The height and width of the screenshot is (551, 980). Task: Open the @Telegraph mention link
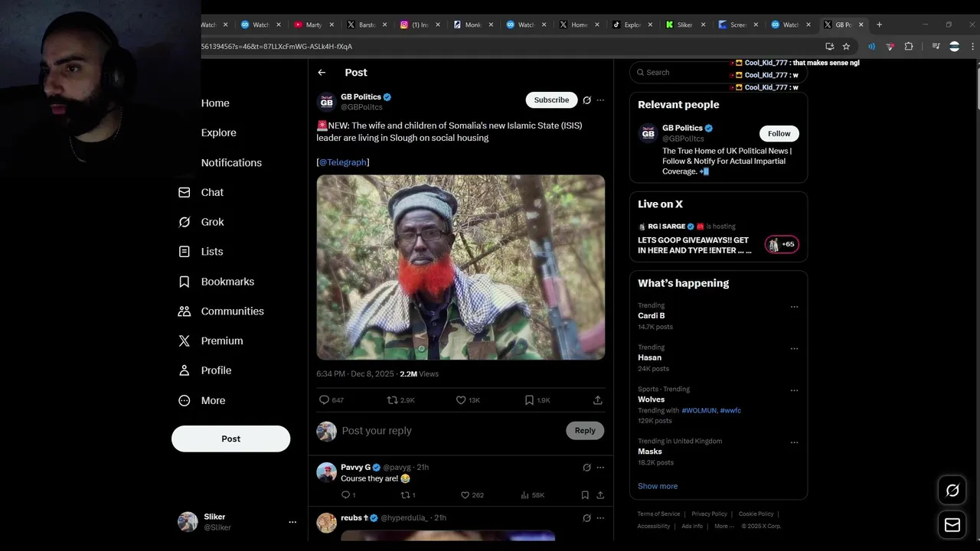[x=343, y=162]
